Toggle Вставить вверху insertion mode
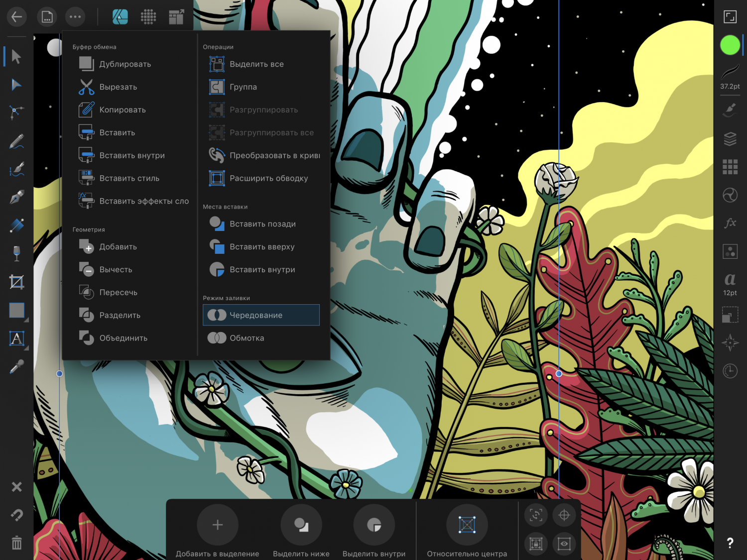This screenshot has width=747, height=560. (261, 246)
